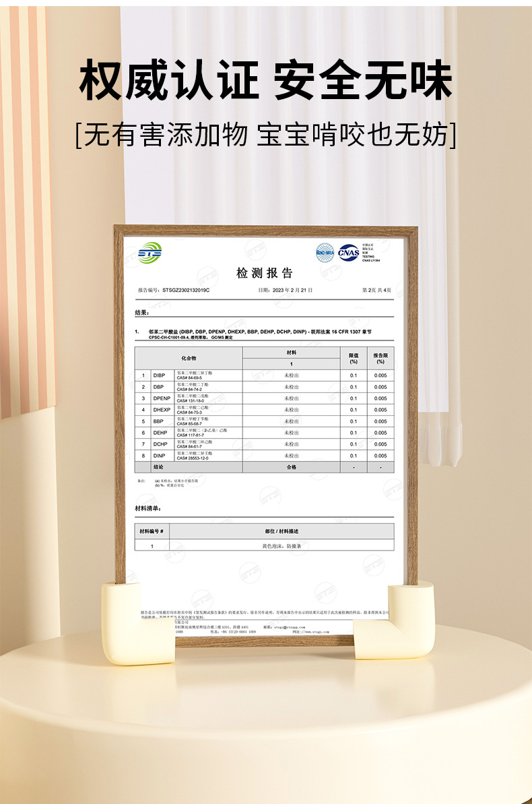The width and height of the screenshot is (532, 804).
Task: Click CAS# 84-69-5 in the DIBP row
Action: click(189, 378)
